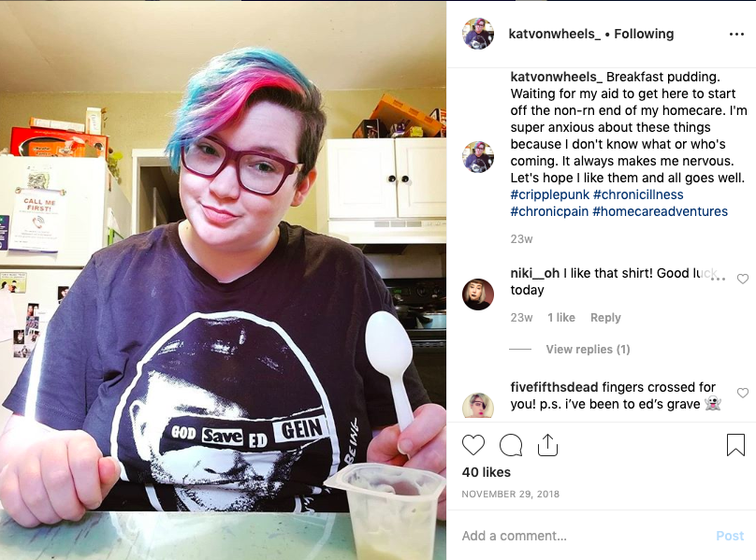This screenshot has height=560, width=756.
Task: Expand View replies (1)
Action: point(588,350)
